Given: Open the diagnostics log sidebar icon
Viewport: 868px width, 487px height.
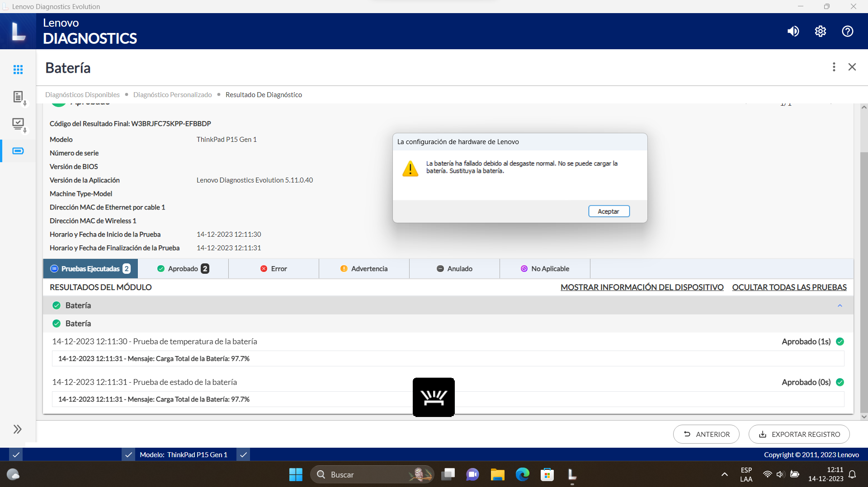Looking at the screenshot, I should coord(18,97).
